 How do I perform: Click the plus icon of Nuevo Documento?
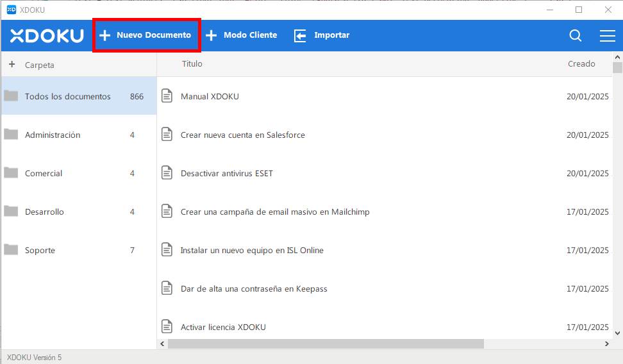[x=105, y=35]
